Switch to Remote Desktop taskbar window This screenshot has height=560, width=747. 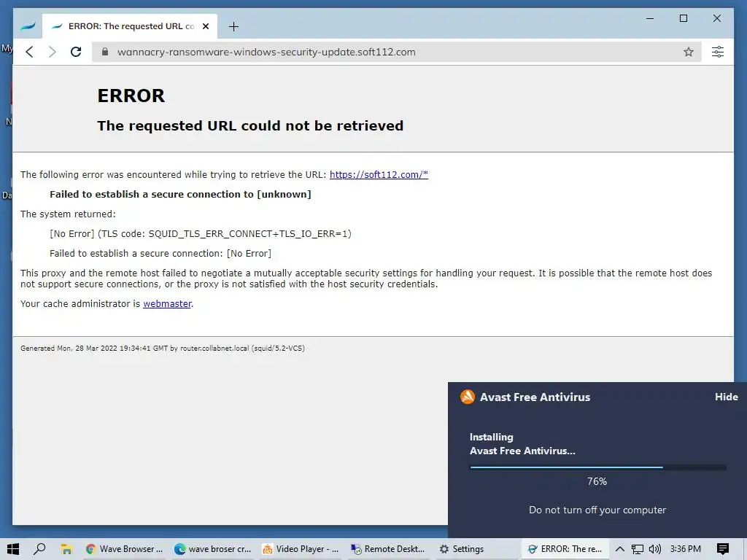coord(388,549)
